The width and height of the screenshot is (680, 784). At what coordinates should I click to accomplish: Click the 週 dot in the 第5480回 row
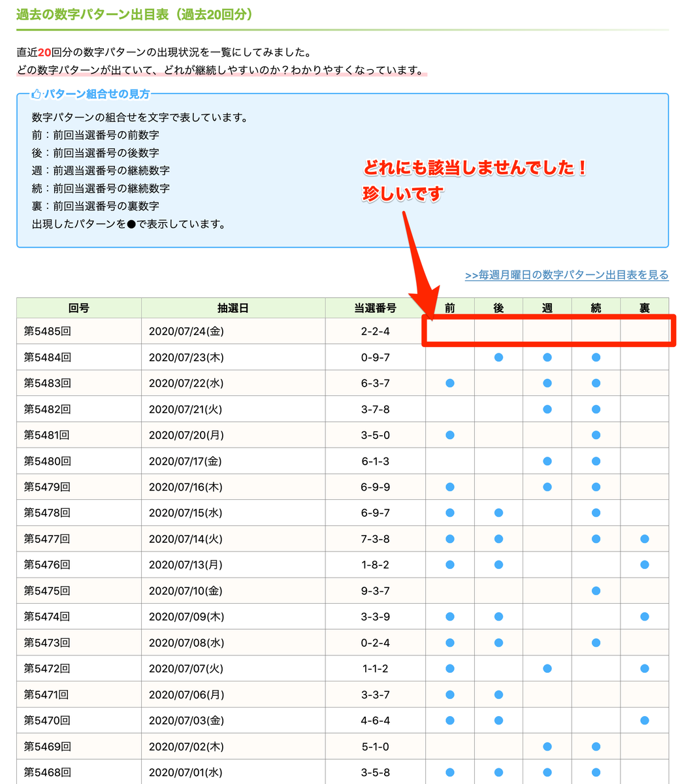click(547, 461)
